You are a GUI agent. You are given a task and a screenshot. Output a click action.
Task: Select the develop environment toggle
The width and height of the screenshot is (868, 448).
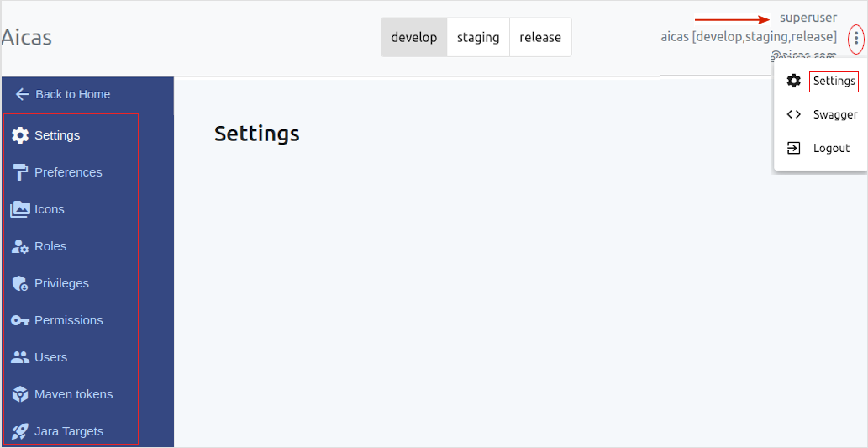point(414,37)
